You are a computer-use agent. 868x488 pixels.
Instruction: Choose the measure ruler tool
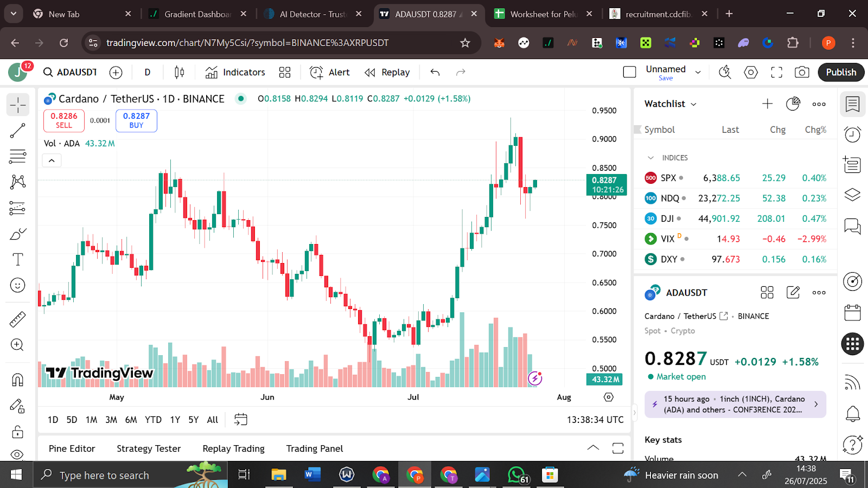pyautogui.click(x=17, y=319)
